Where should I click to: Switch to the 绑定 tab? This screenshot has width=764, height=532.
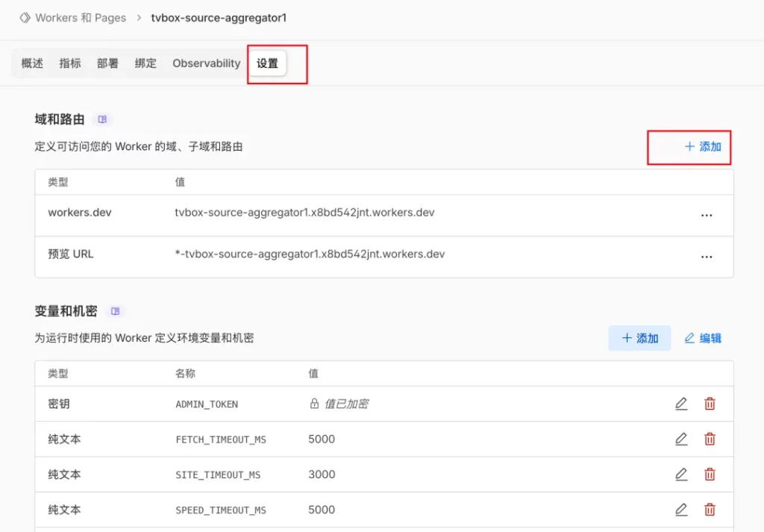coord(145,63)
